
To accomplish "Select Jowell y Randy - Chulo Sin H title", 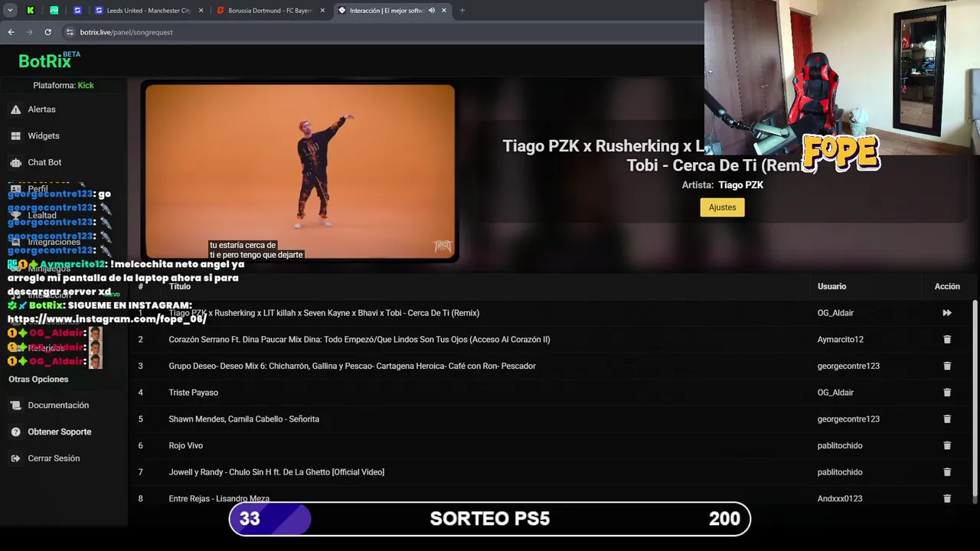I will click(276, 472).
